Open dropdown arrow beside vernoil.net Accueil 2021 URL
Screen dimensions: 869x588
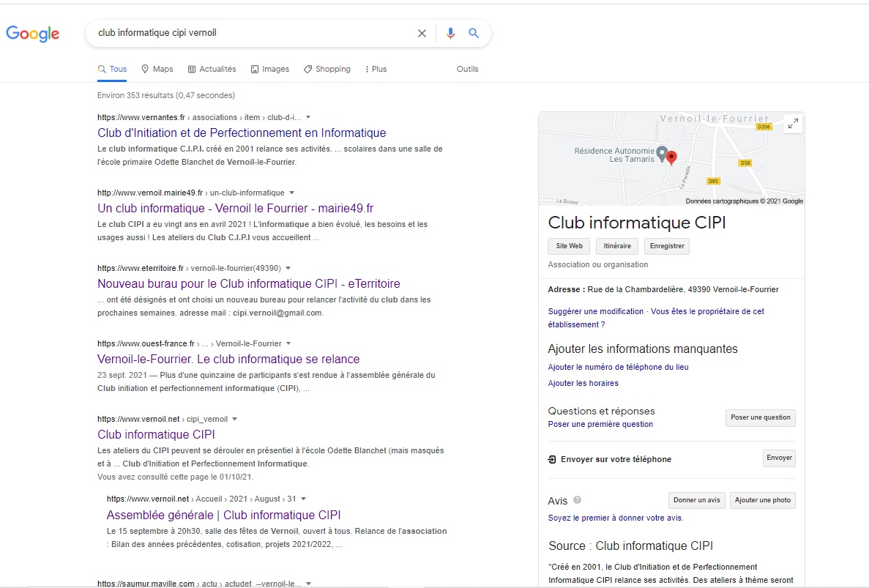point(303,499)
